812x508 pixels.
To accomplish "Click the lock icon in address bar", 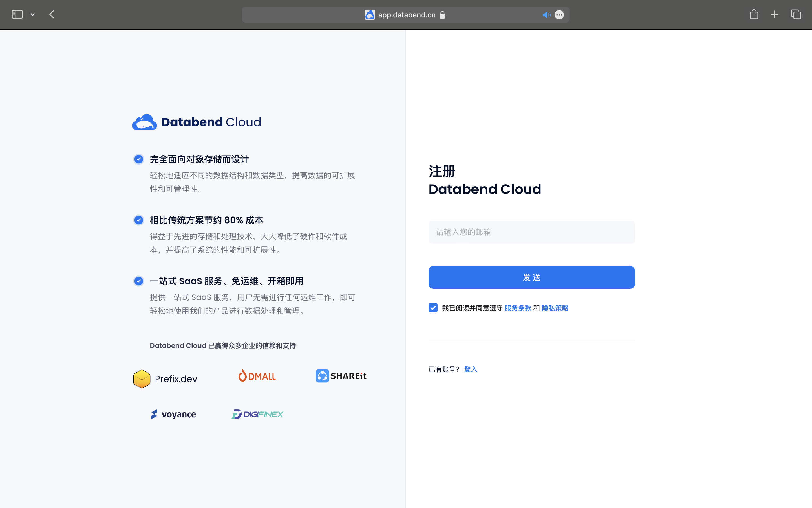I will click(442, 15).
